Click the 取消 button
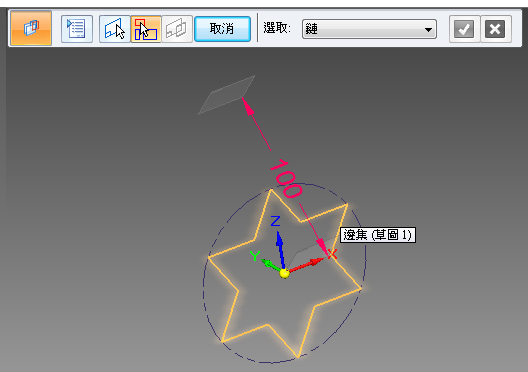Screen dimensions: 528x372 point(222,29)
